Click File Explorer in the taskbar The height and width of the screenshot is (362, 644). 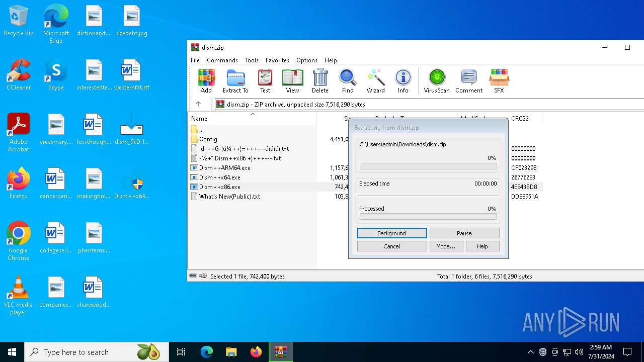231,352
